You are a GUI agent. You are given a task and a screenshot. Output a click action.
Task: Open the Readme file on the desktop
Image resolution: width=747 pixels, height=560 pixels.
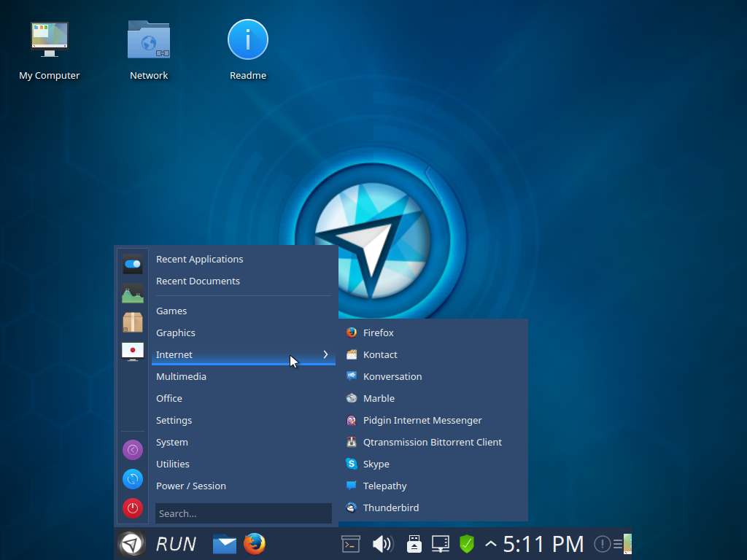coord(248,39)
